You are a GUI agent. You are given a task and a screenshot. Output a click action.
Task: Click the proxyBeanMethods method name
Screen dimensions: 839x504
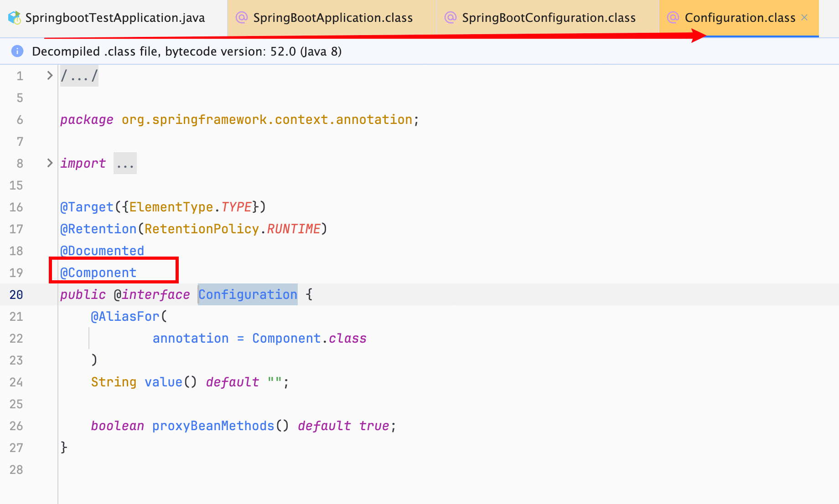click(213, 426)
